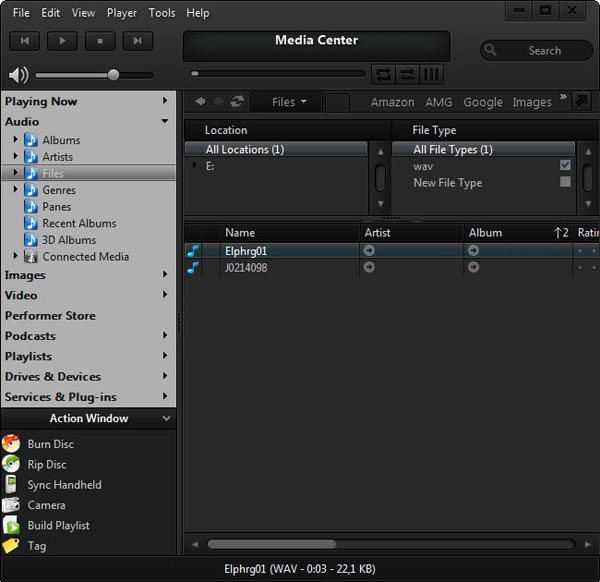This screenshot has height=582, width=600.
Task: Collapse the Action Window chevron
Action: point(166,419)
